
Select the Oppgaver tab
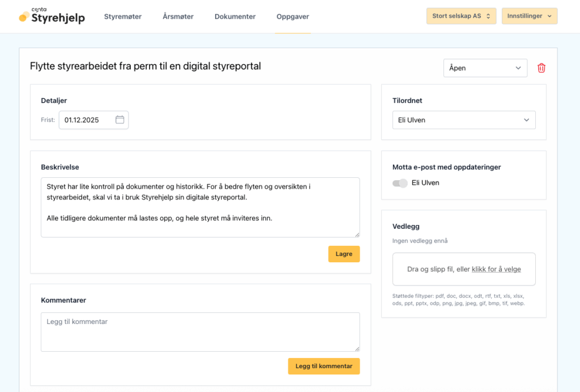293,17
